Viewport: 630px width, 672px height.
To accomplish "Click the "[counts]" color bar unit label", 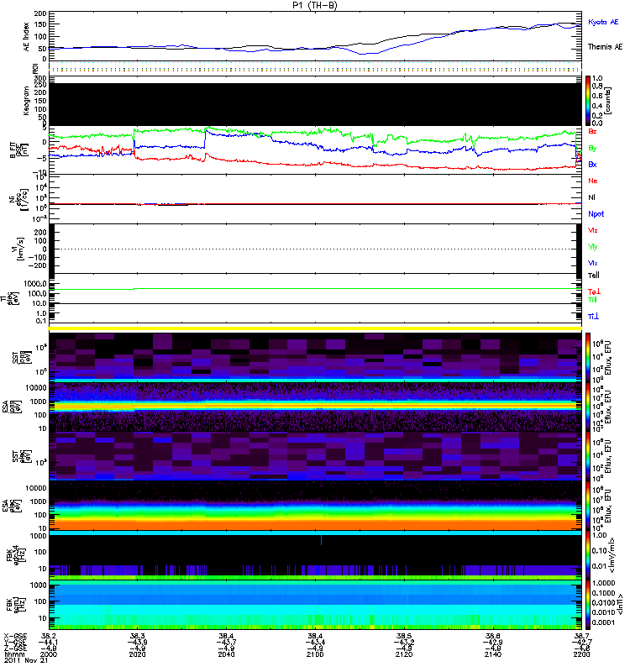I will click(x=608, y=101).
